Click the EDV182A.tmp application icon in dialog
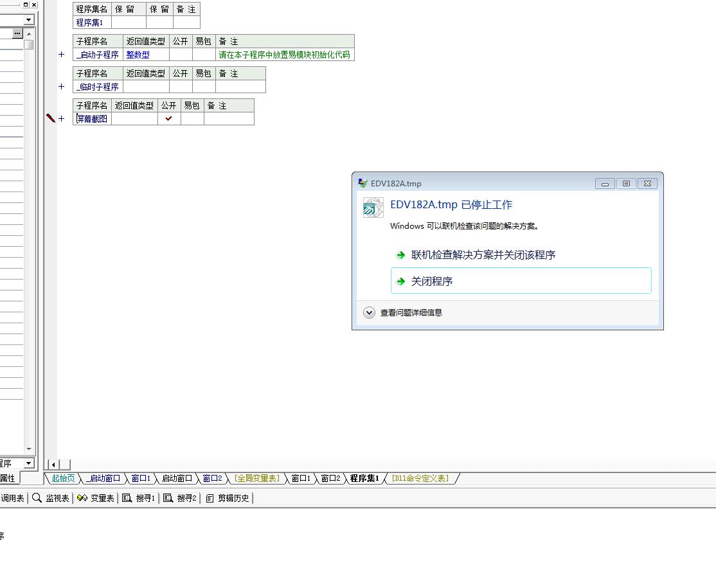Image resolution: width=716 pixels, height=588 pixels. click(x=373, y=208)
